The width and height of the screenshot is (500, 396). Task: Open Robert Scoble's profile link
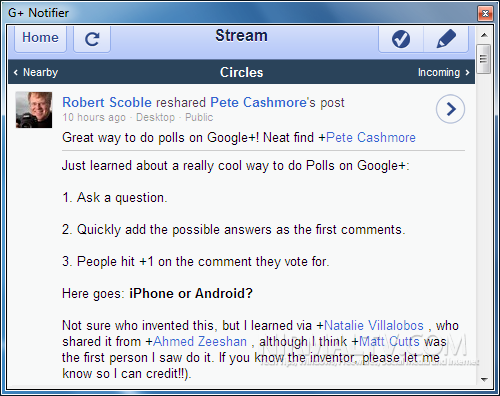point(107,102)
